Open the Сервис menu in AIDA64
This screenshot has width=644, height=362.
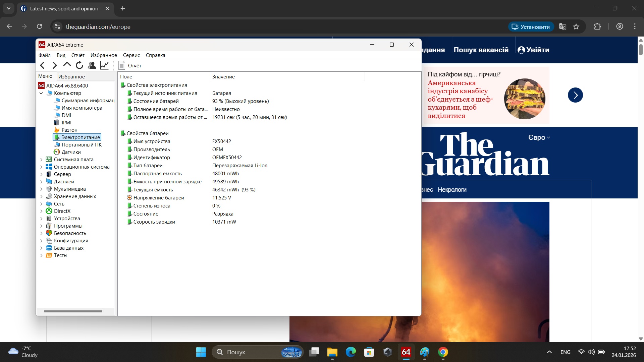[x=131, y=55]
